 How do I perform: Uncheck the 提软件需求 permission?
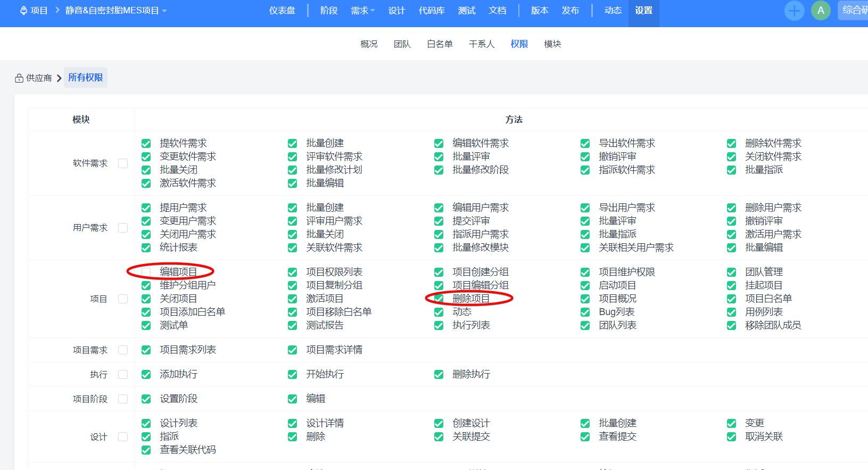(x=146, y=144)
